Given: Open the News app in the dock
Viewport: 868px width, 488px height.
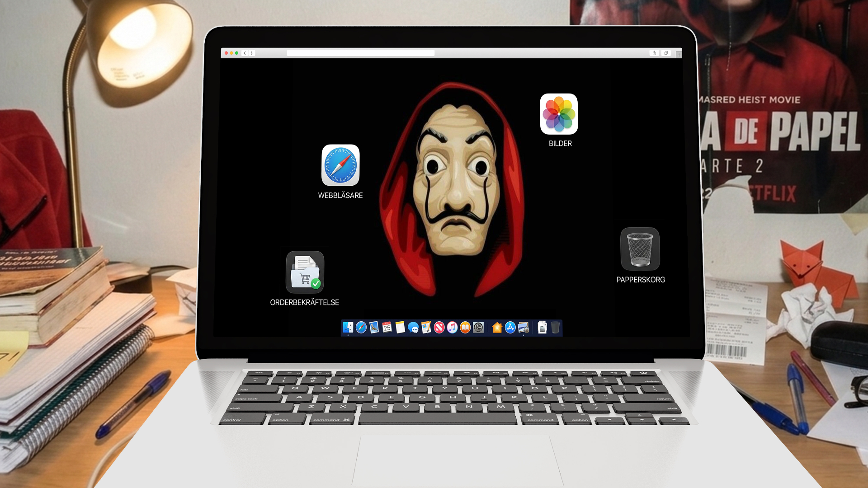Looking at the screenshot, I should pos(439,328).
